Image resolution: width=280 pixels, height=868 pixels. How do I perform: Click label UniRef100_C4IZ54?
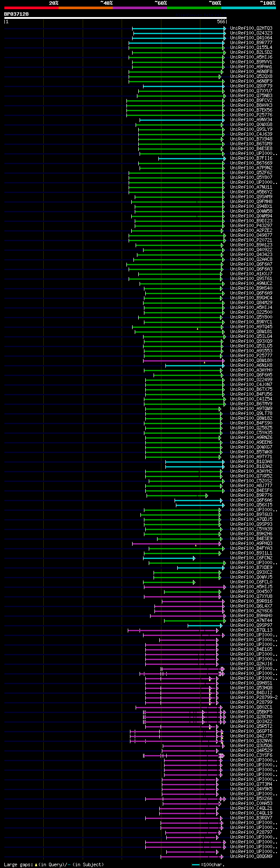[x=251, y=399]
